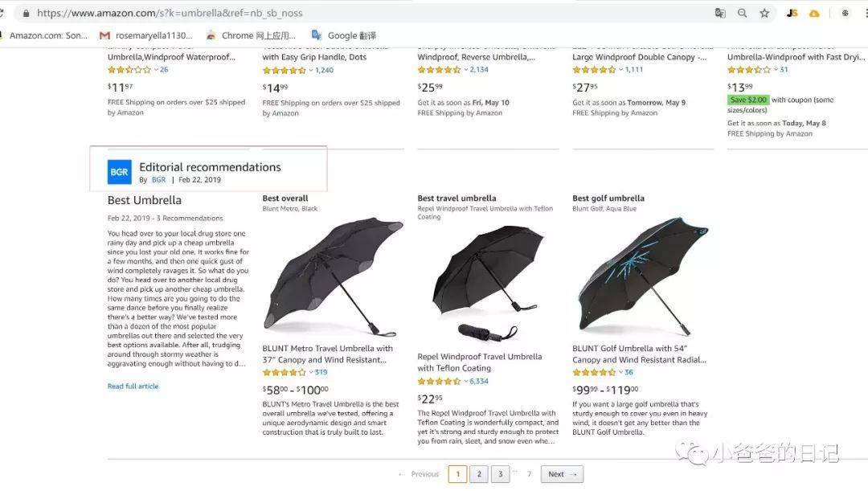Bookmark this page with the star icon
The width and height of the screenshot is (868, 491).
coord(764,13)
